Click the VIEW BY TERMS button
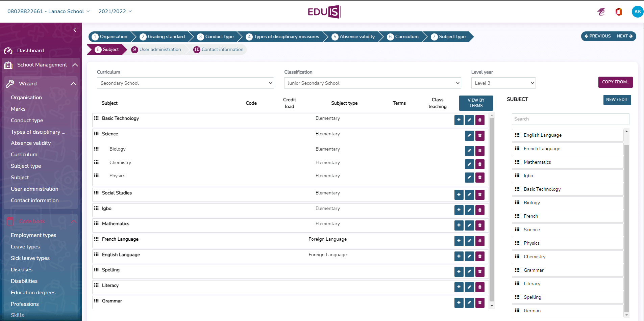The width and height of the screenshot is (644, 321). tap(476, 103)
